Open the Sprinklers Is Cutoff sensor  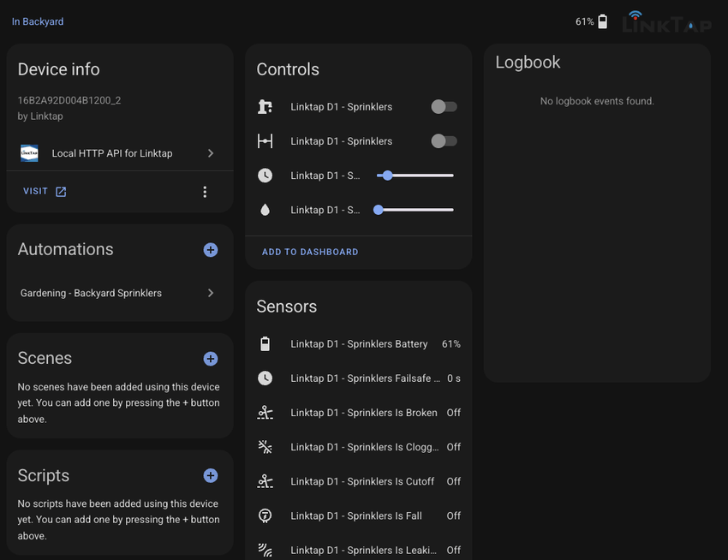point(358,481)
